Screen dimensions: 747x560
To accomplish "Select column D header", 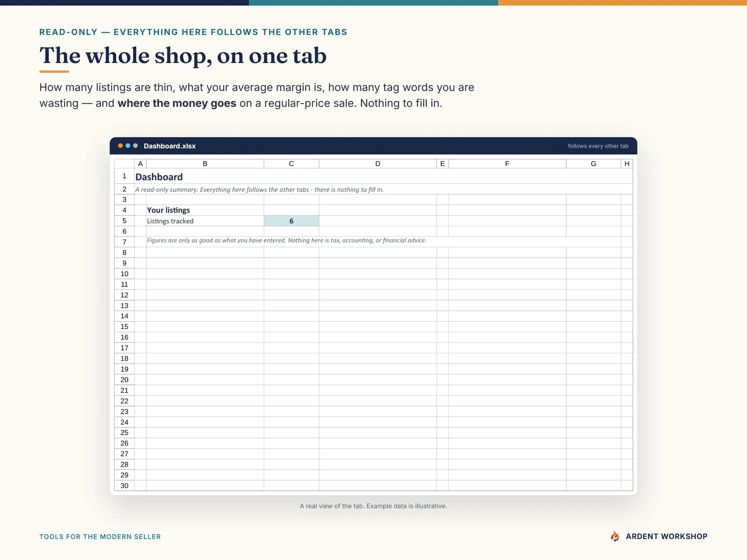I will tap(378, 164).
